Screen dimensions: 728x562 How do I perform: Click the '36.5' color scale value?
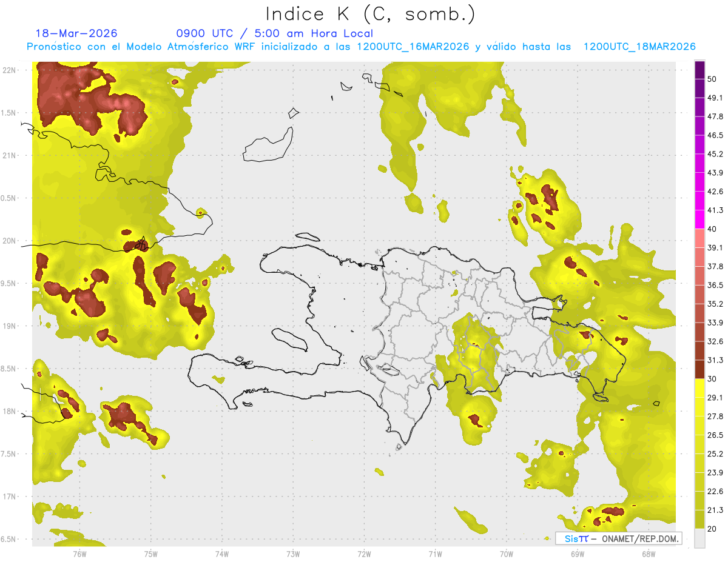click(x=715, y=285)
